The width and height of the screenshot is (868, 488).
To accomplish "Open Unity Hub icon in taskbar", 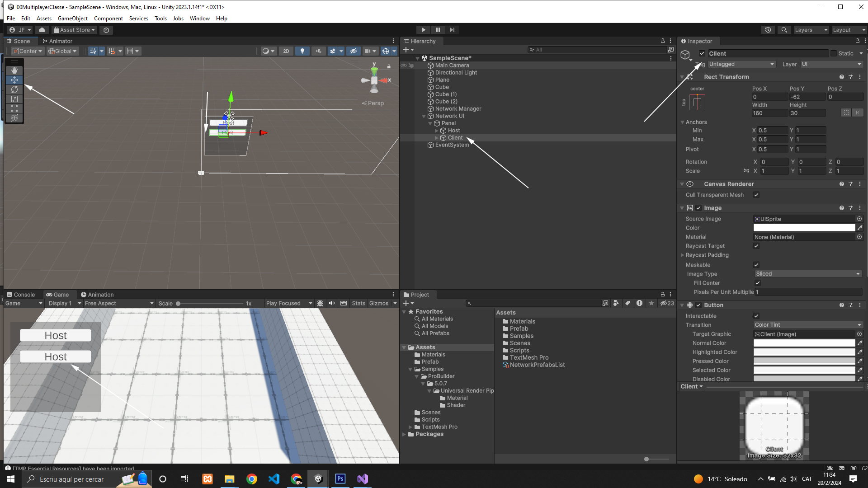I will click(318, 479).
